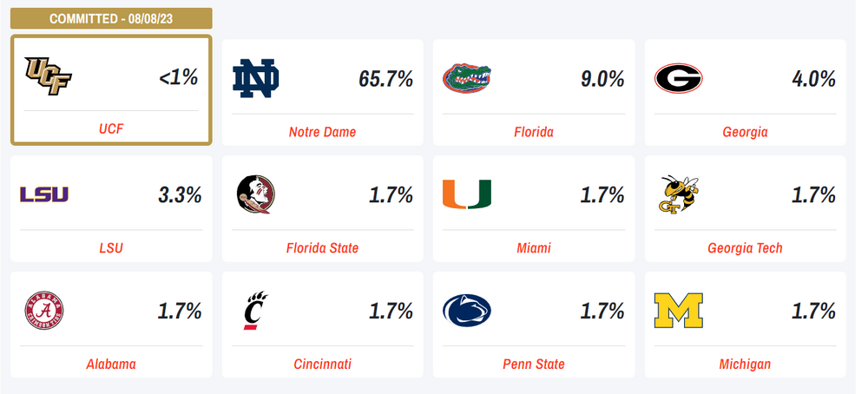Click the Committed 08/08/23 gold banner
This screenshot has height=394, width=868.
click(111, 18)
